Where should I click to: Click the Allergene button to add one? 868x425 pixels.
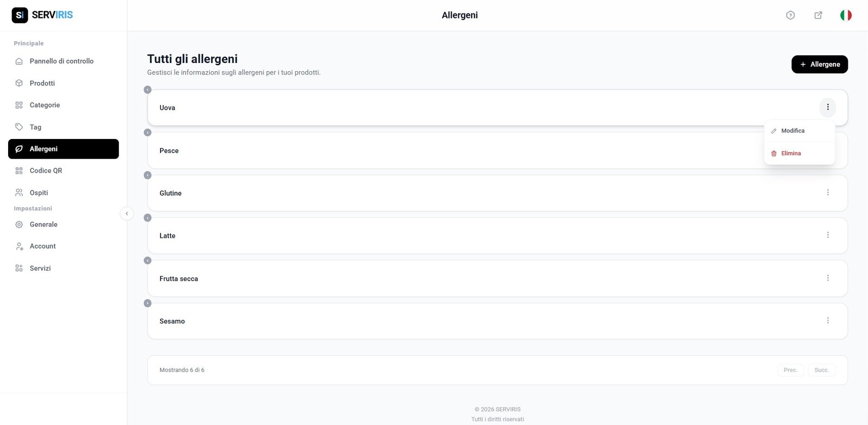(x=819, y=64)
